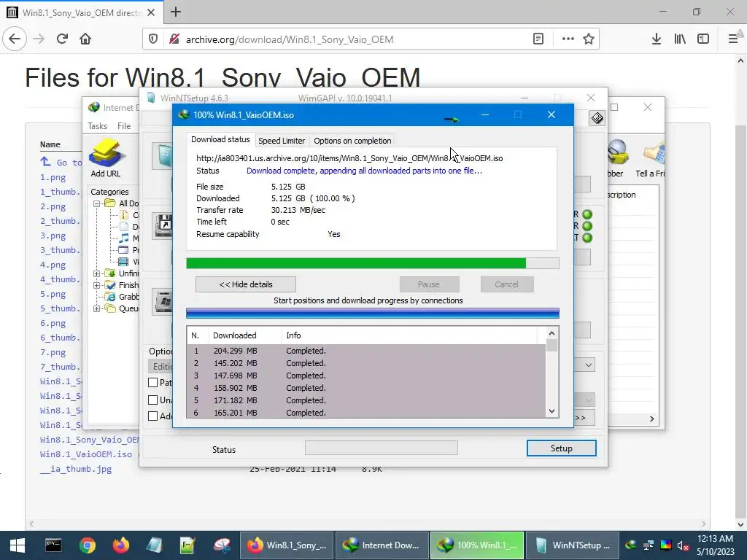Open network tray icon
The height and width of the screenshot is (560, 747).
point(649,545)
